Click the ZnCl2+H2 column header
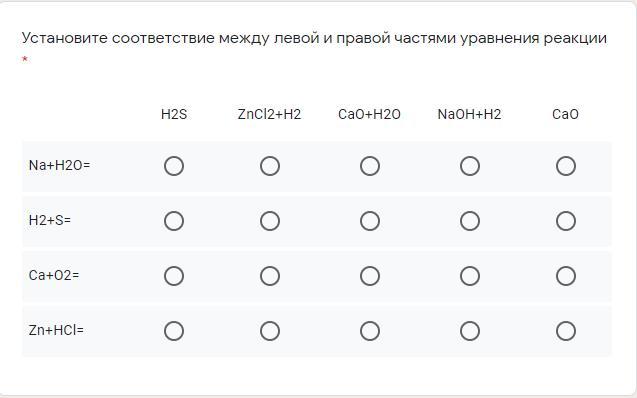The image size is (637, 398). 269,114
